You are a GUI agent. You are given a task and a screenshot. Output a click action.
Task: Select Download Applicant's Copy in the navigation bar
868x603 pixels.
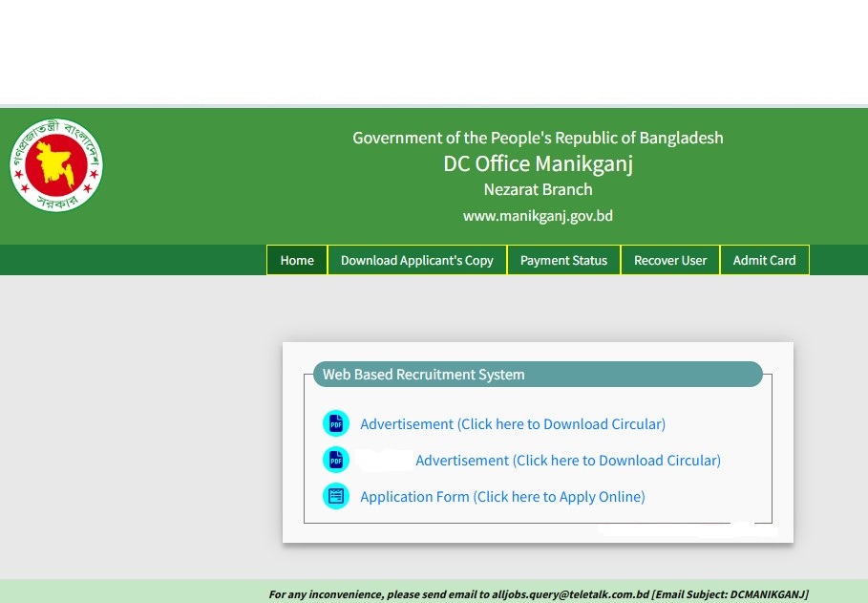tap(416, 260)
